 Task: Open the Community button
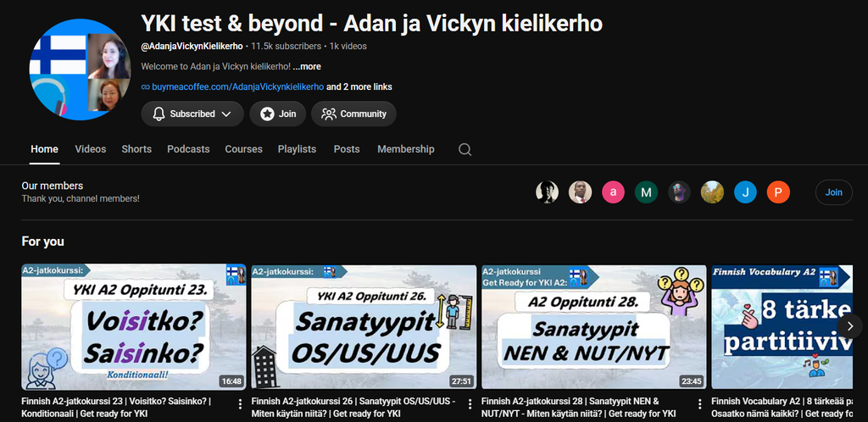click(x=353, y=114)
